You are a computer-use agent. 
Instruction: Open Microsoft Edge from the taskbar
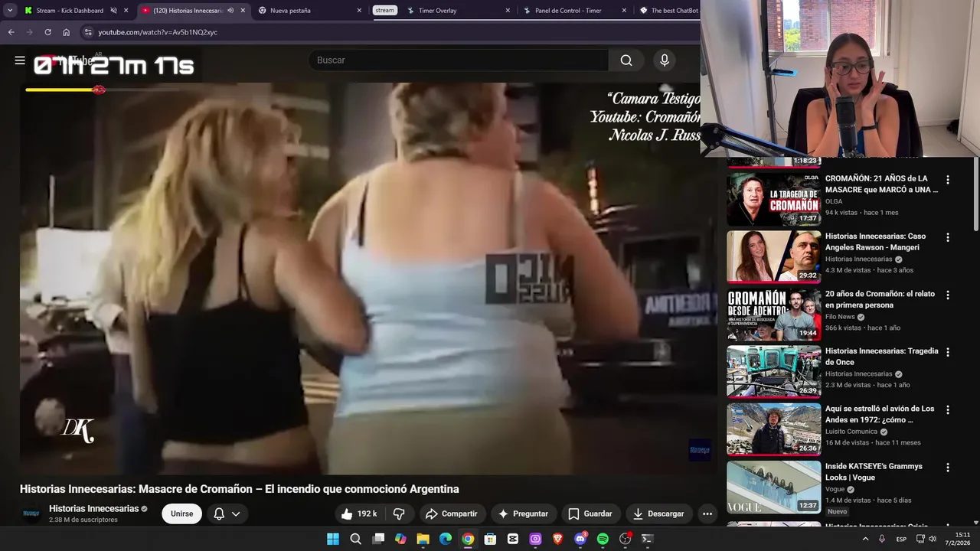click(x=446, y=539)
